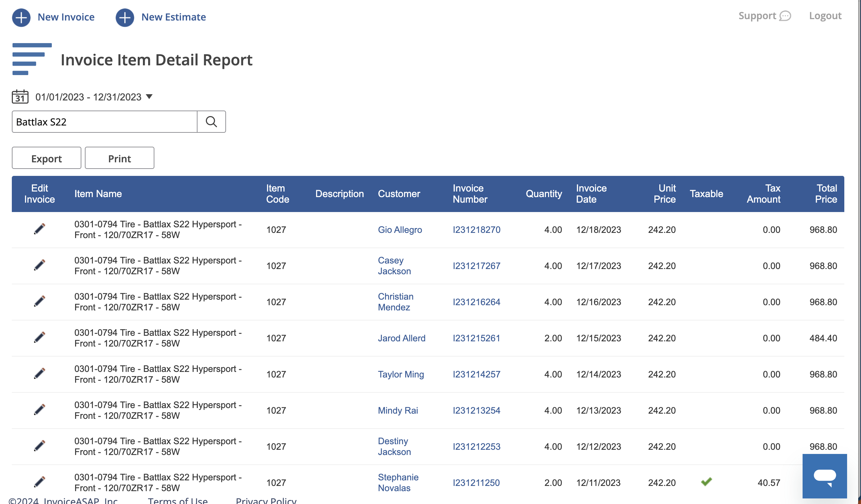Open invoice number I231217267 link
Screen dimensions: 861x504
[x=476, y=266]
